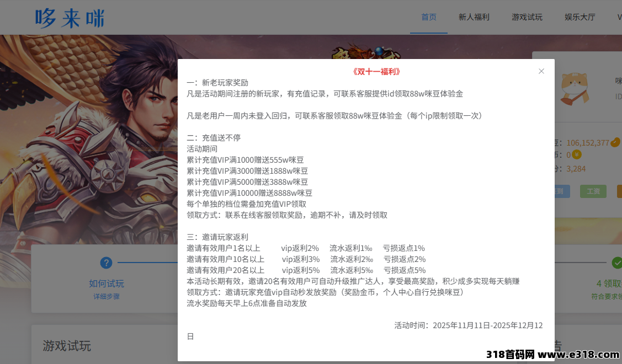Close the 双十一福利 popup dialog
Screen dimensions: 622x364
pyautogui.click(x=541, y=71)
